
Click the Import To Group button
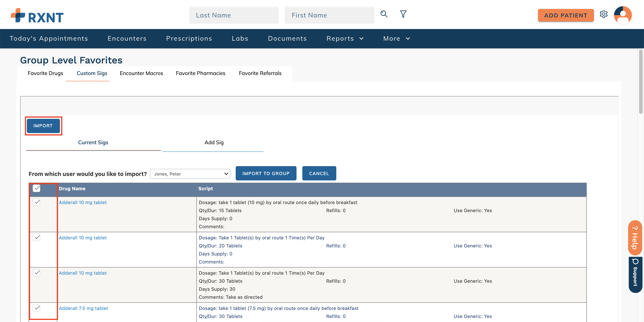click(x=266, y=173)
